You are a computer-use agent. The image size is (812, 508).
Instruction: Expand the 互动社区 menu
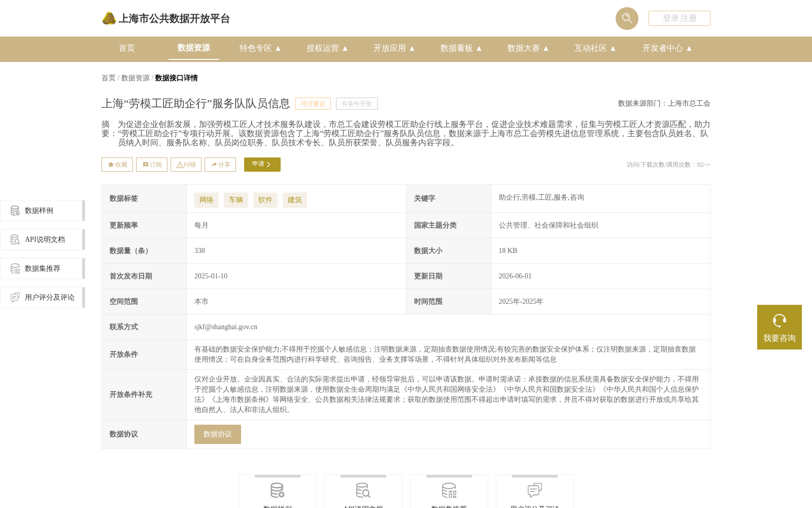595,48
